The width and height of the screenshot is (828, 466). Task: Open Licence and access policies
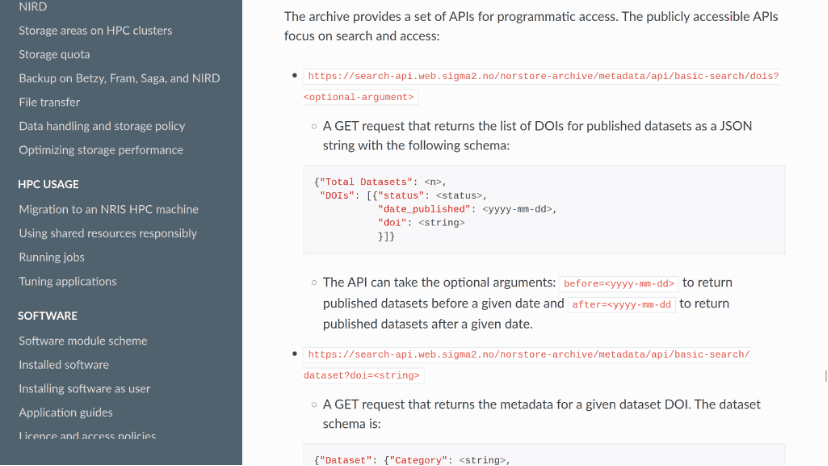pyautogui.click(x=87, y=436)
